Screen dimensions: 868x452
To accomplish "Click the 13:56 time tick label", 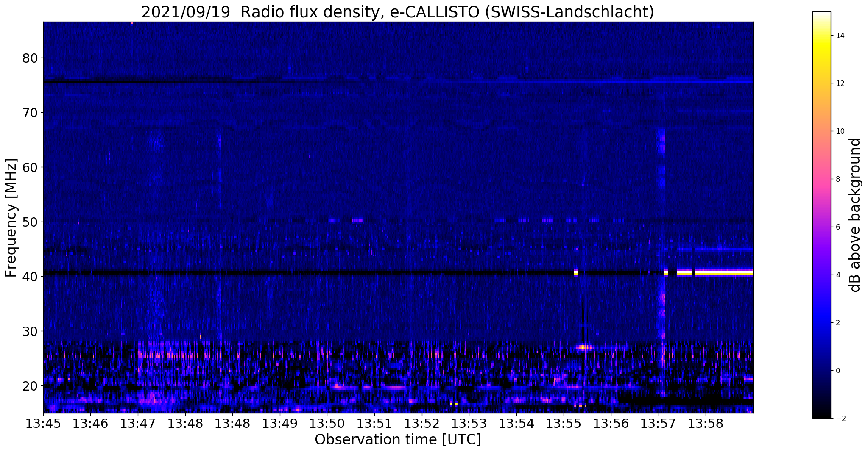I will pyautogui.click(x=611, y=424).
